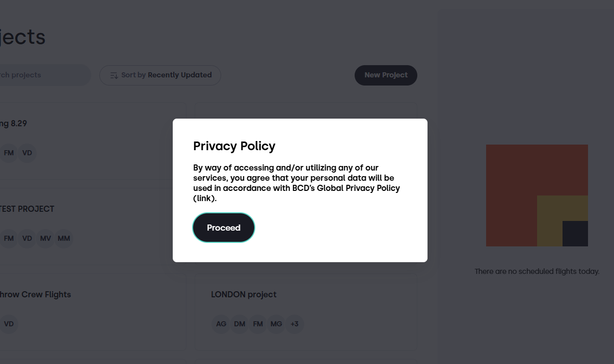This screenshot has width=614, height=364.
Task: Expand the +3 more members badge
Action: [x=295, y=324]
